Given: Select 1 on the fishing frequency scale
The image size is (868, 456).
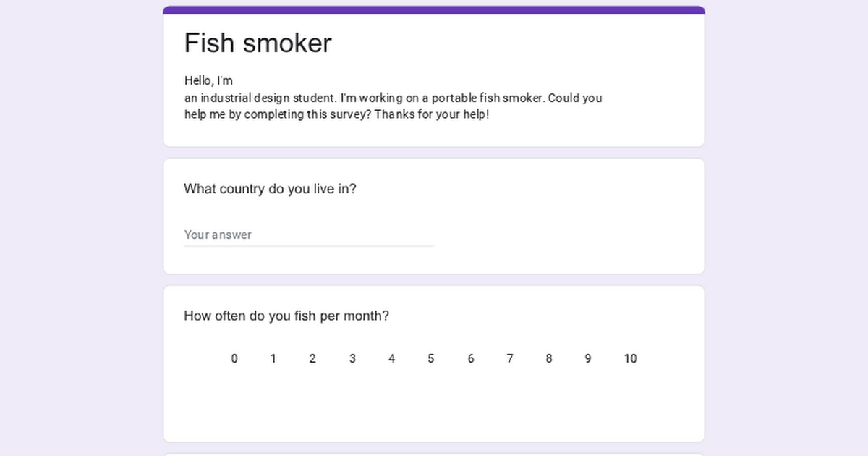Looking at the screenshot, I should 273,359.
